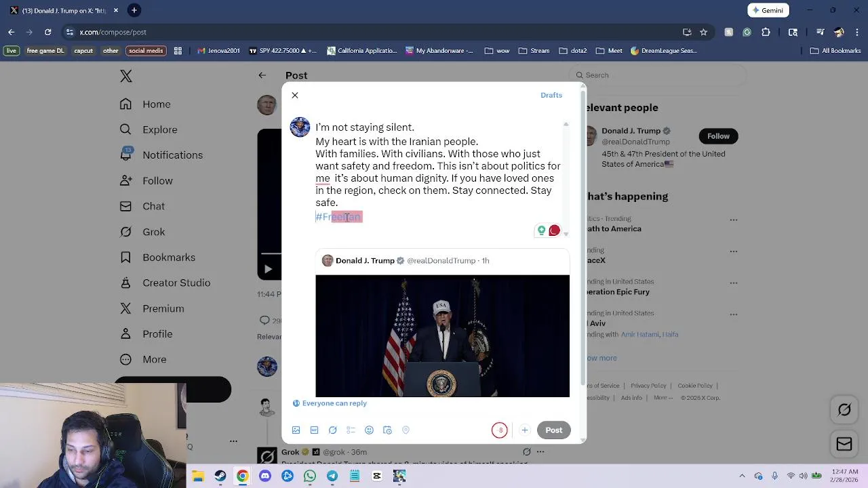Open Telegram from the taskbar
The image size is (868, 488).
tap(332, 476)
